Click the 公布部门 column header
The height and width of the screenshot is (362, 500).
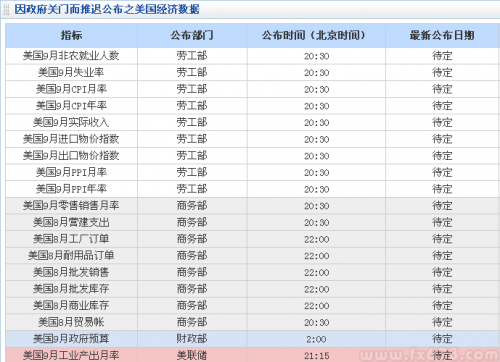192,35
